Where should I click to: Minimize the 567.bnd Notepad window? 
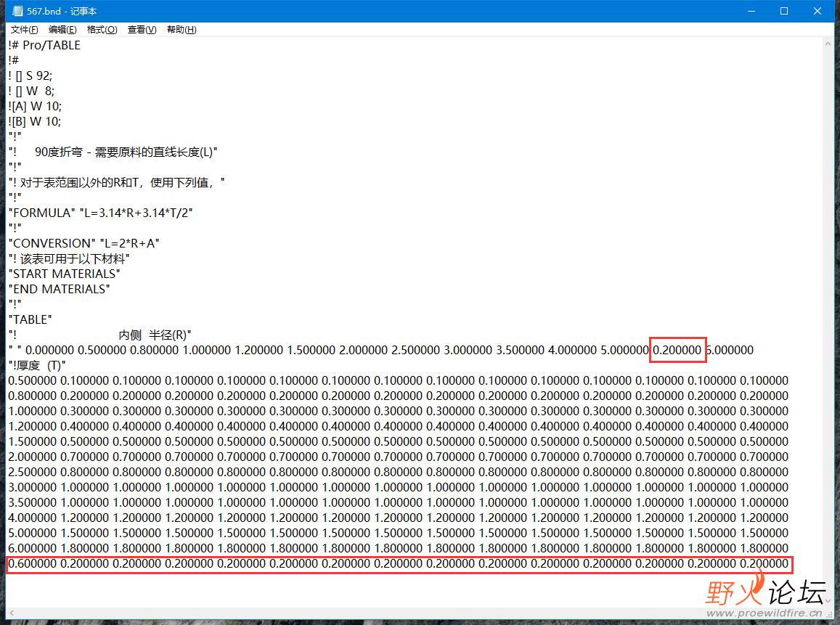751,11
